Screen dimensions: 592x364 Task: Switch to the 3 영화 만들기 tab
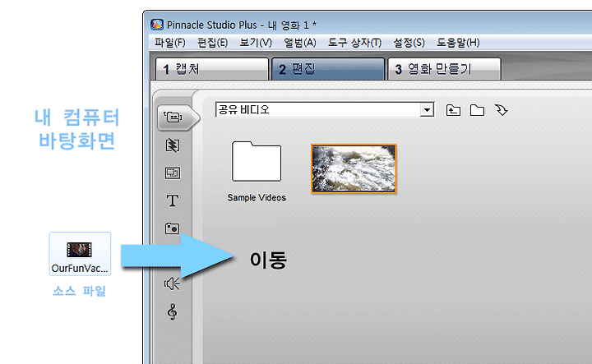444,69
